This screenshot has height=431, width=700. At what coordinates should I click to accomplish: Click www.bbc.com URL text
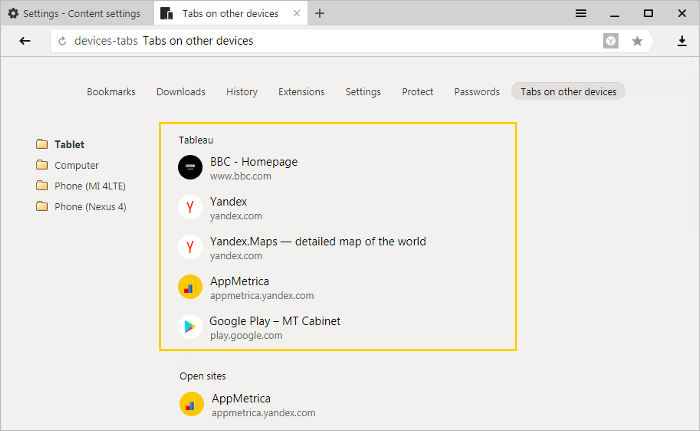coord(241,176)
